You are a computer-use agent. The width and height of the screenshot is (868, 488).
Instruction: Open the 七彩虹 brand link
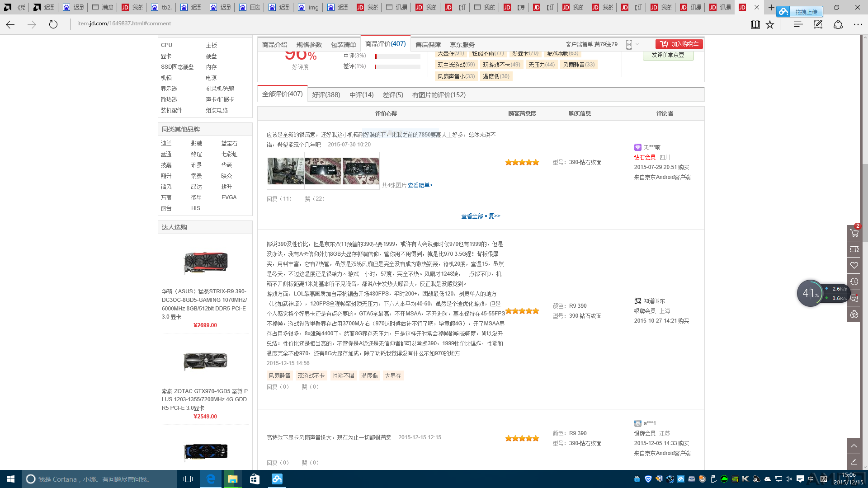[229, 154]
